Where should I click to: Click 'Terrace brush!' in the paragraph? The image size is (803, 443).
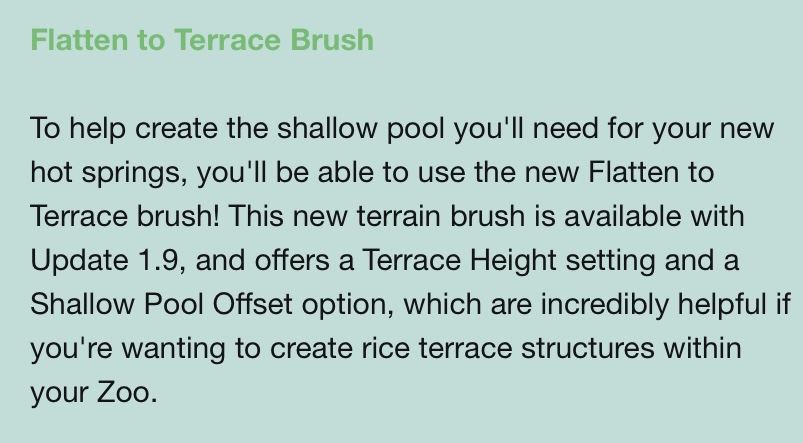coord(125,216)
